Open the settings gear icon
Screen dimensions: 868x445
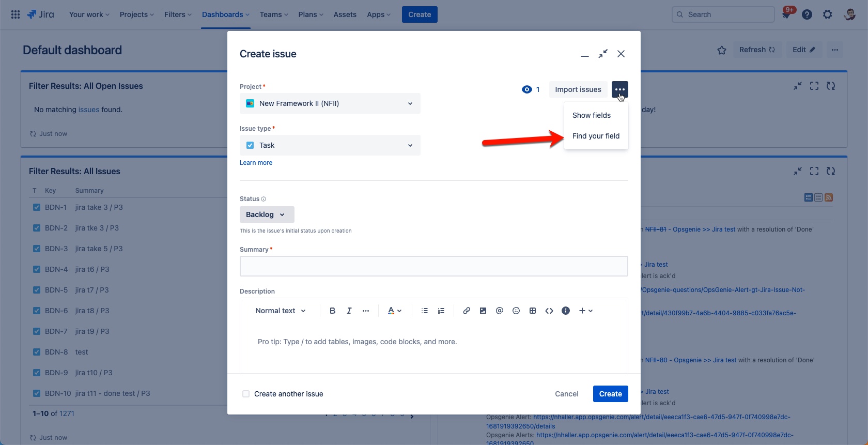(x=828, y=14)
